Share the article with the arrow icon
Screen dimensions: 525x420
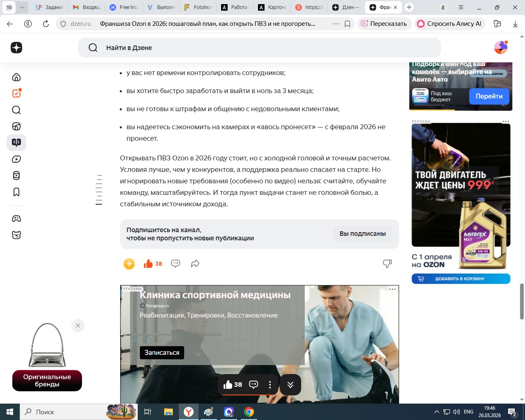pyautogui.click(x=195, y=264)
